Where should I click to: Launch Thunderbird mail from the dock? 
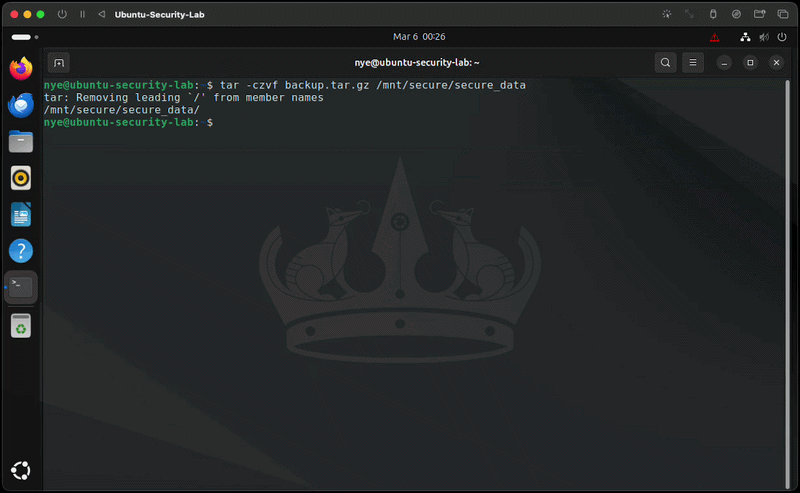coord(21,105)
